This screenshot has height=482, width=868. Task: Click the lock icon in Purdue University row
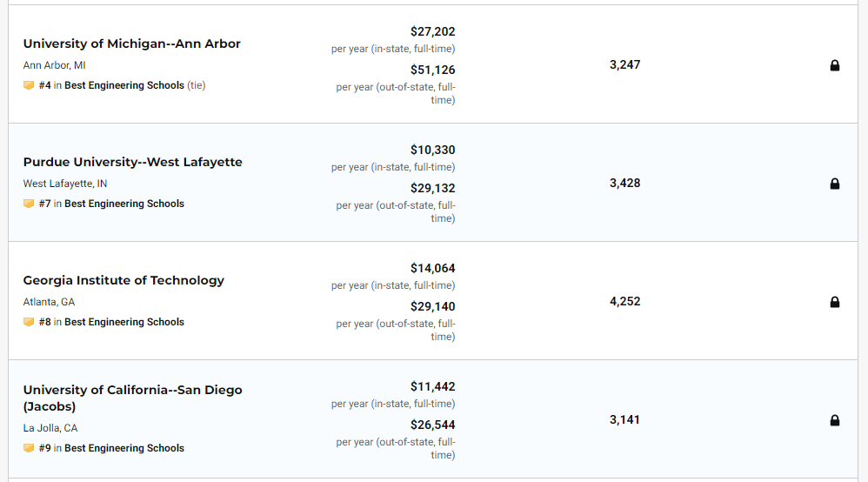coord(835,184)
